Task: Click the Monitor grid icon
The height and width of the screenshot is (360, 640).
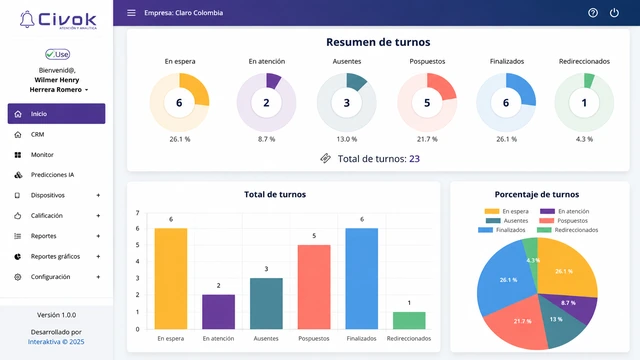Action: [18, 155]
